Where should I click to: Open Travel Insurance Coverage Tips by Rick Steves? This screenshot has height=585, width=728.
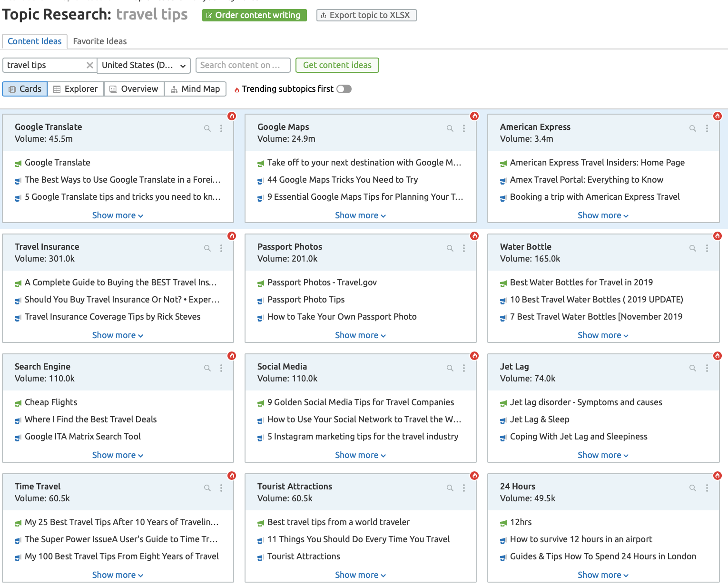112,317
